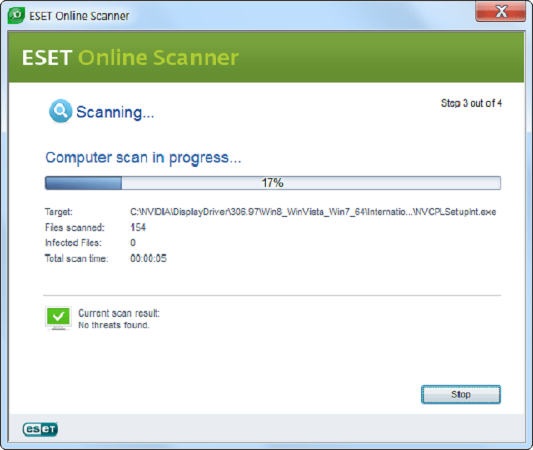Close the ESET Online Scanner window
Screen dimensions: 533x450
(x=500, y=12)
